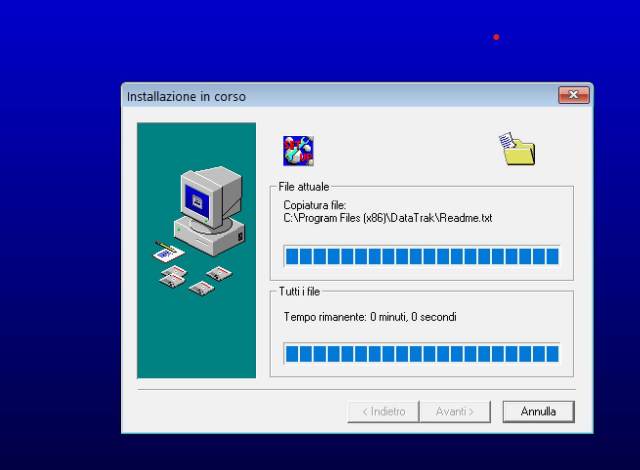This screenshot has height=470, width=640.
Task: Click the disabled Avanti button
Action: coord(455,411)
